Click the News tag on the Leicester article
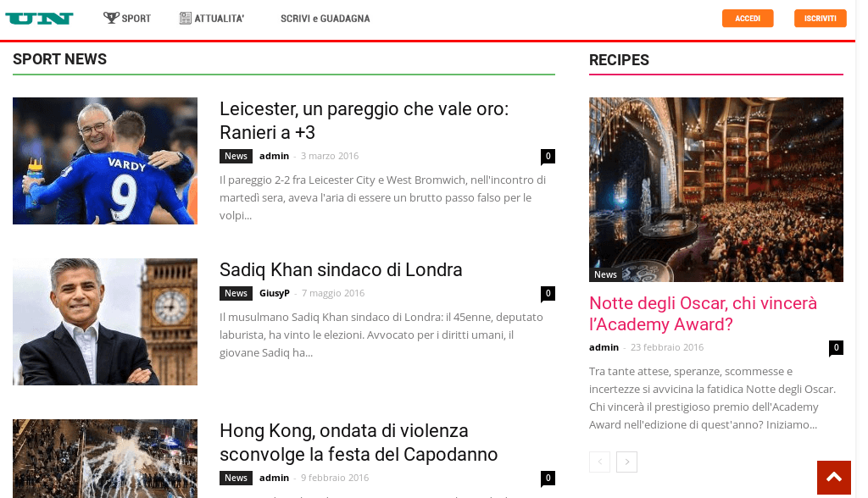This screenshot has height=498, width=868. pyautogui.click(x=236, y=156)
